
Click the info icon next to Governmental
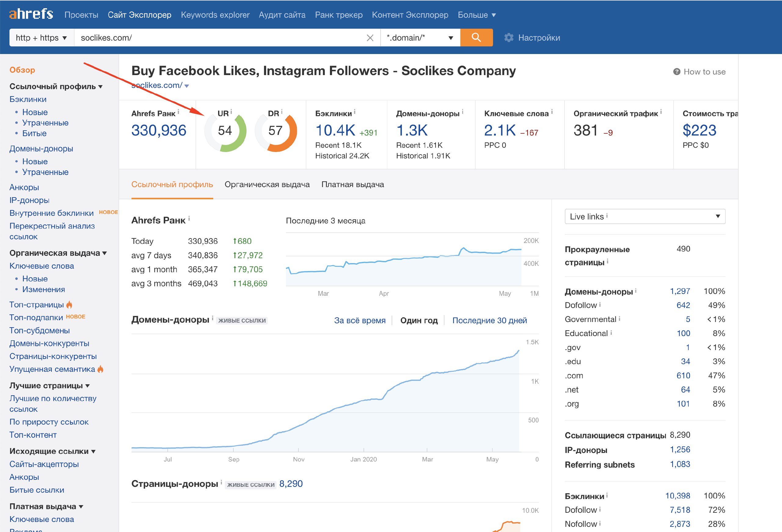pos(619,318)
